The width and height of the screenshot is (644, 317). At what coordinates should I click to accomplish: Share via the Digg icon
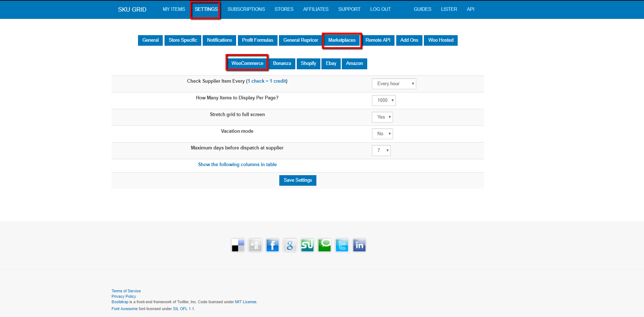click(255, 246)
